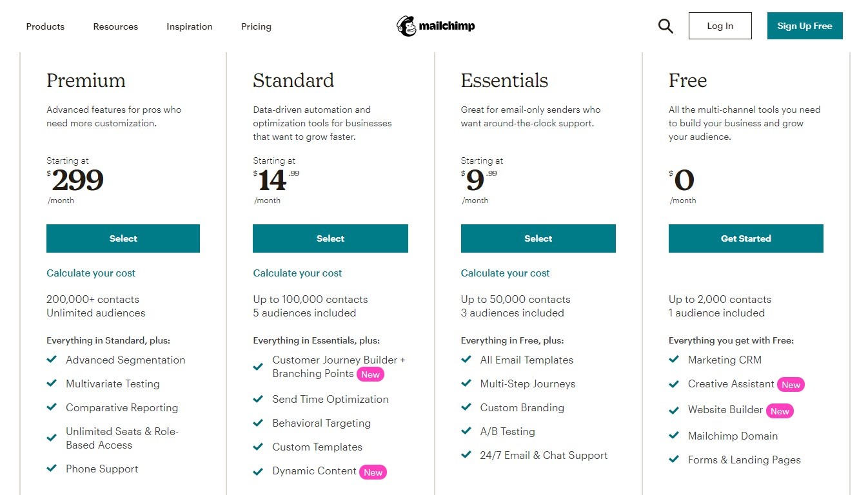Open Calculate your cost under Essentials
Image resolution: width=868 pixels, height=495 pixels.
(x=505, y=273)
